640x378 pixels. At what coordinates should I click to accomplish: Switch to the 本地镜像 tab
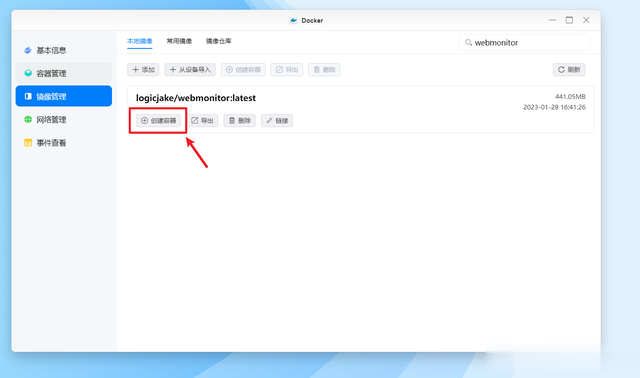[140, 41]
